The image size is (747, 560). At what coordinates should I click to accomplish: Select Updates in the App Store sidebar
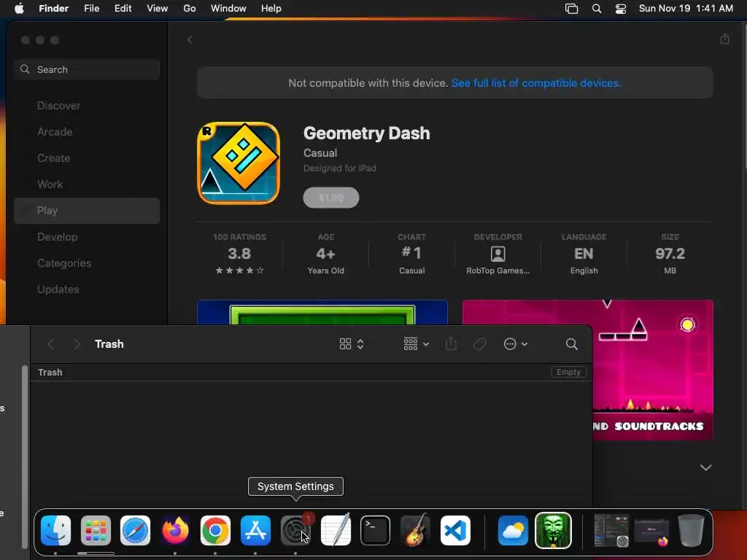point(88,289)
